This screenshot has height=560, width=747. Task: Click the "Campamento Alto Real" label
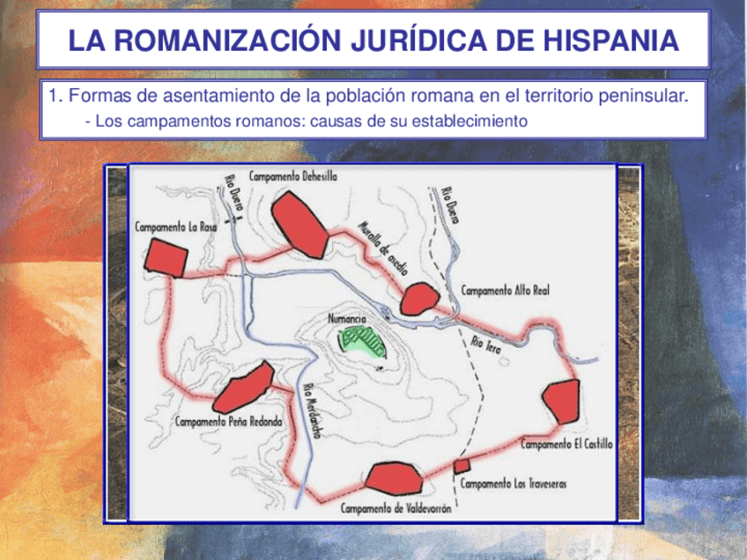(505, 290)
